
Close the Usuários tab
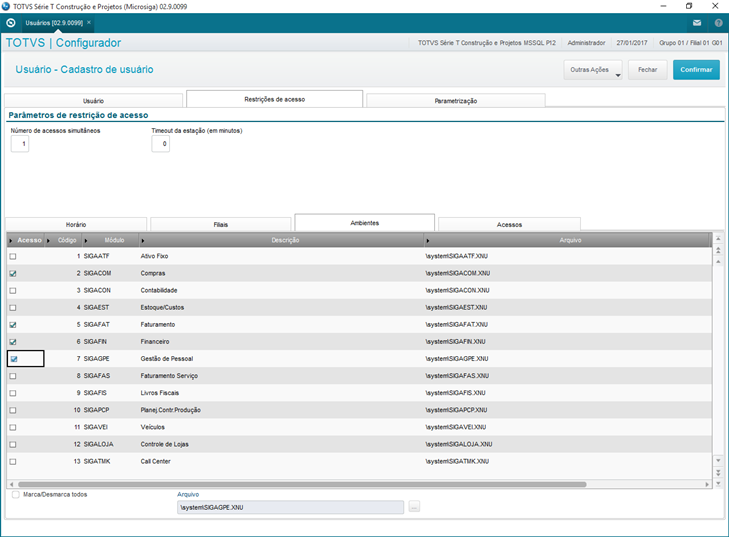[x=89, y=22]
